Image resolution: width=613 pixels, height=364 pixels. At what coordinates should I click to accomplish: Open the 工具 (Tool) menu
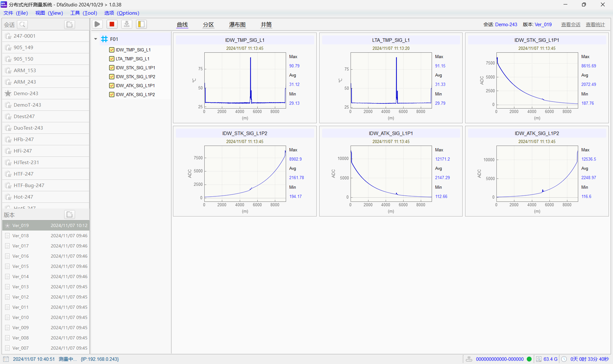coord(84,13)
